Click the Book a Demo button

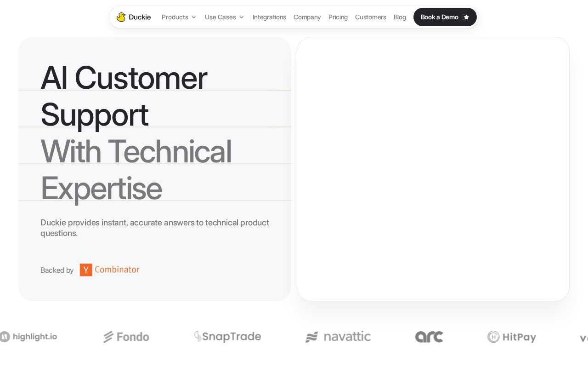click(445, 17)
